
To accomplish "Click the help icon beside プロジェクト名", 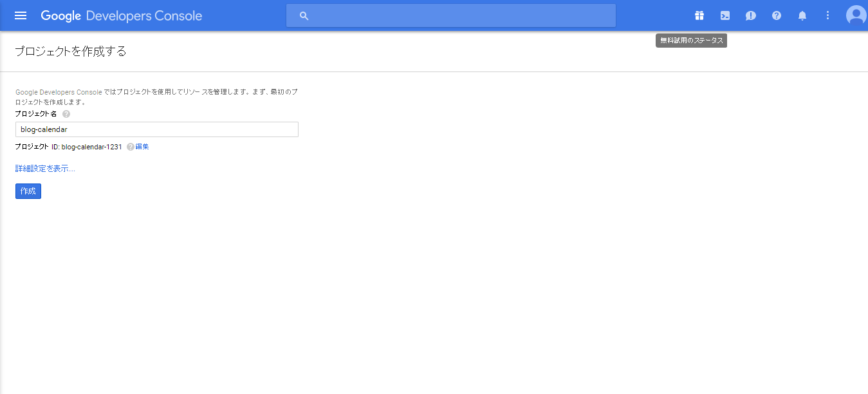I will (66, 114).
